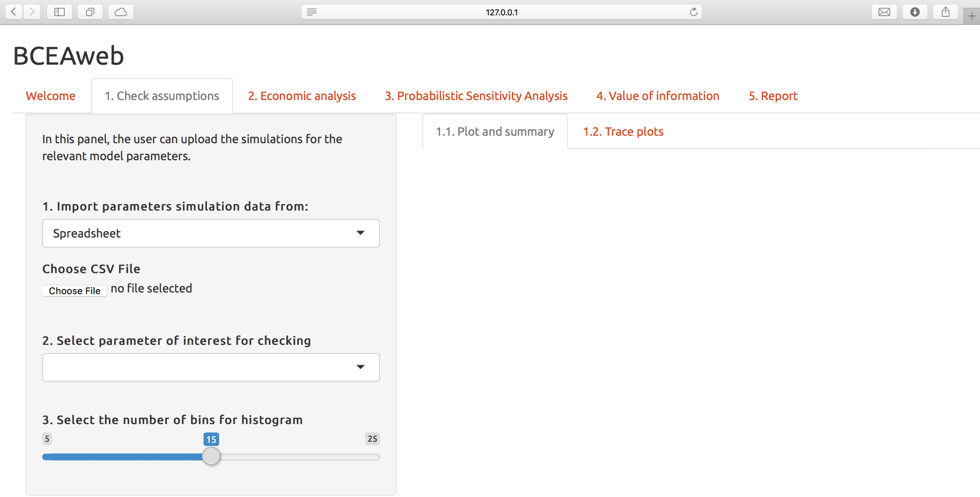Open the Trace plots subtab
The height and width of the screenshot is (497, 980).
click(623, 132)
